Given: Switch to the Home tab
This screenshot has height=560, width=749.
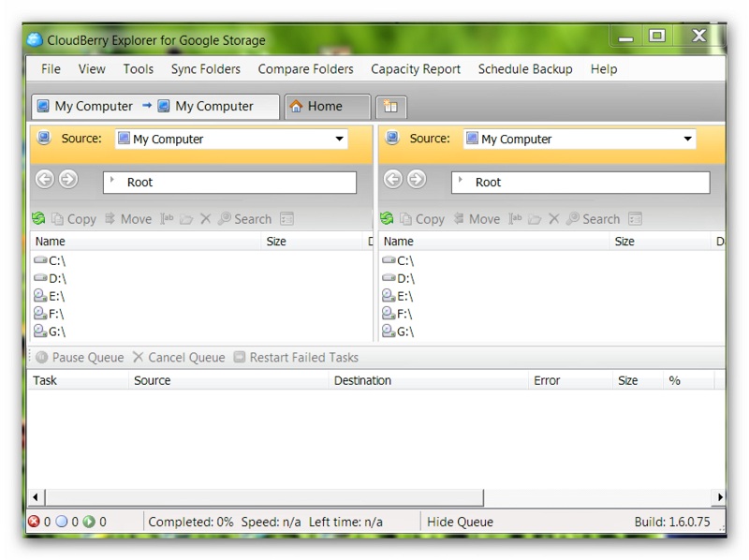Looking at the screenshot, I should click(x=327, y=106).
